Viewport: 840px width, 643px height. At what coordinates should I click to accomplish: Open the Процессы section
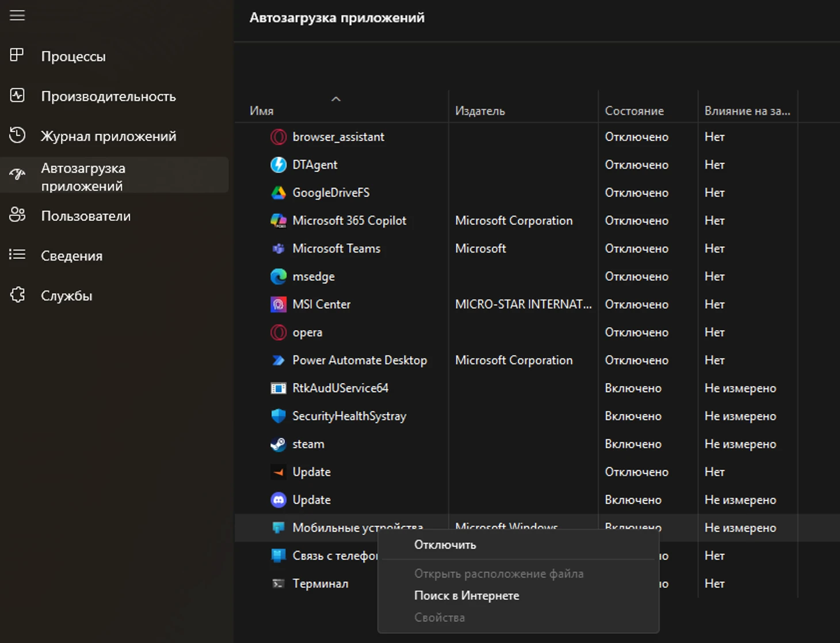click(x=73, y=56)
